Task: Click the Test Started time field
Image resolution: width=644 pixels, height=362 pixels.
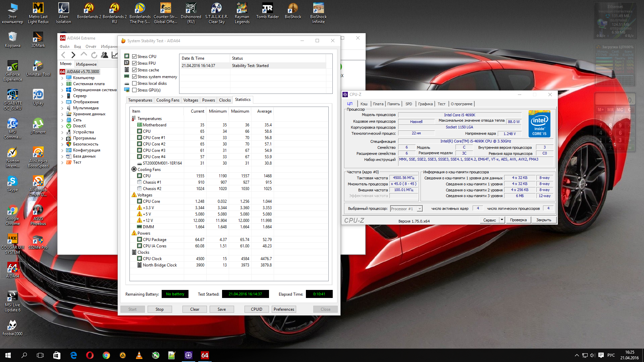Action: [245, 294]
